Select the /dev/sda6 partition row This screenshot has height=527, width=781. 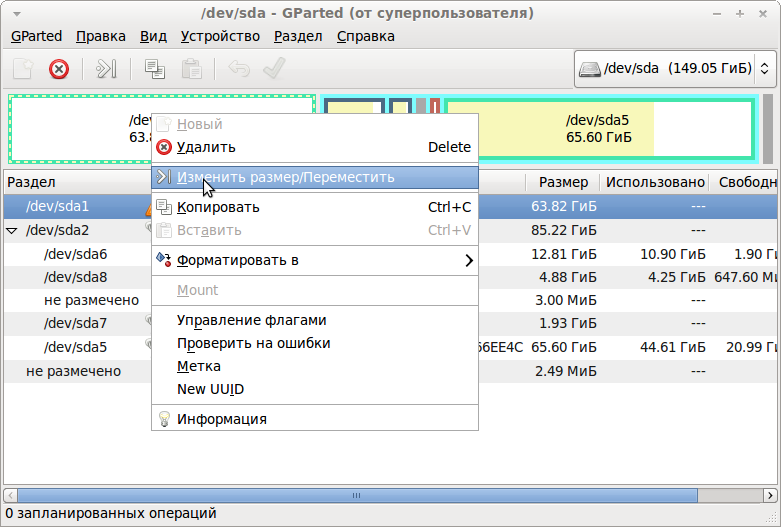click(x=390, y=254)
